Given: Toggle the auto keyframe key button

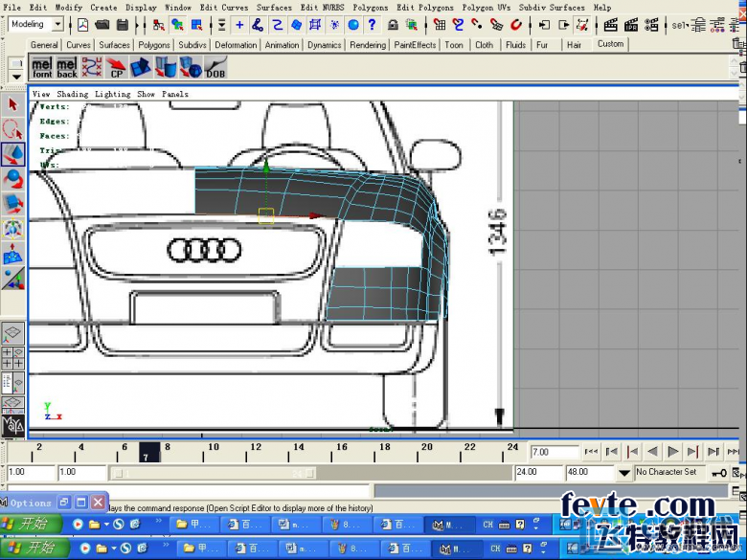Looking at the screenshot, I should click(x=718, y=473).
